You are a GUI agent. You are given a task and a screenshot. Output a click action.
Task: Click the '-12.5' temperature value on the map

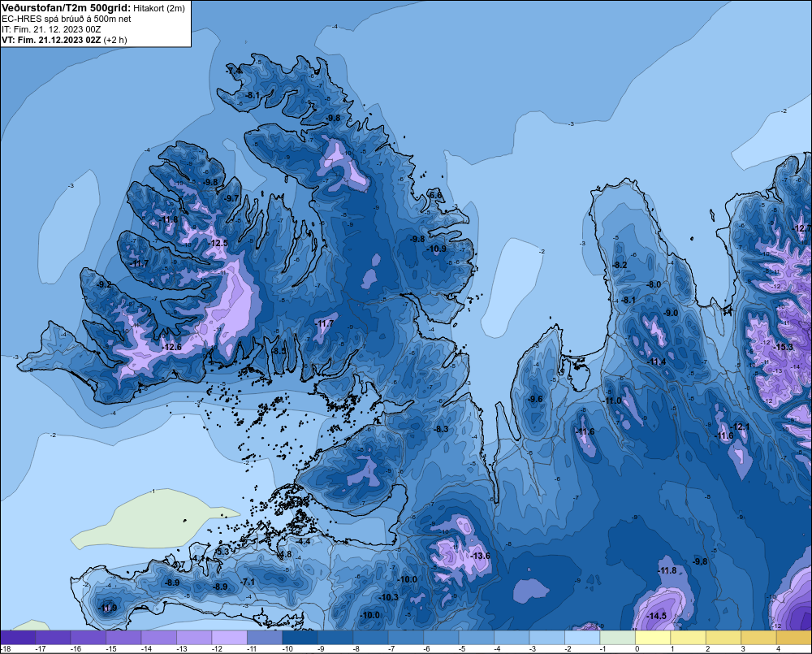click(x=218, y=243)
